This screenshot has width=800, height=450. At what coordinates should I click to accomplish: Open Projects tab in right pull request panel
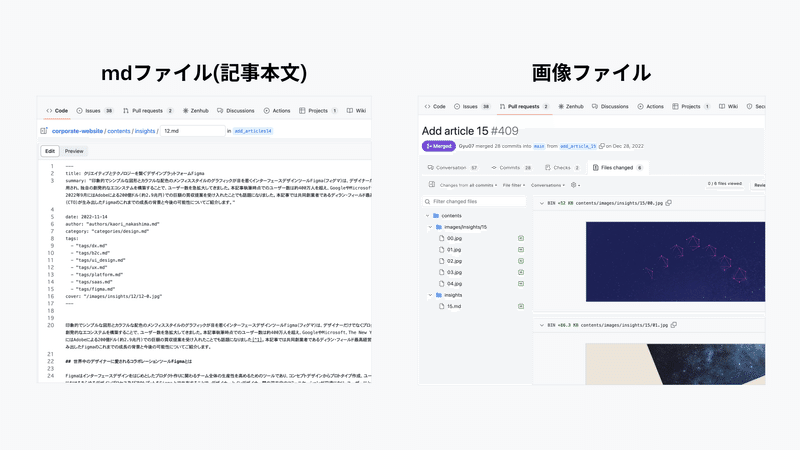691,107
